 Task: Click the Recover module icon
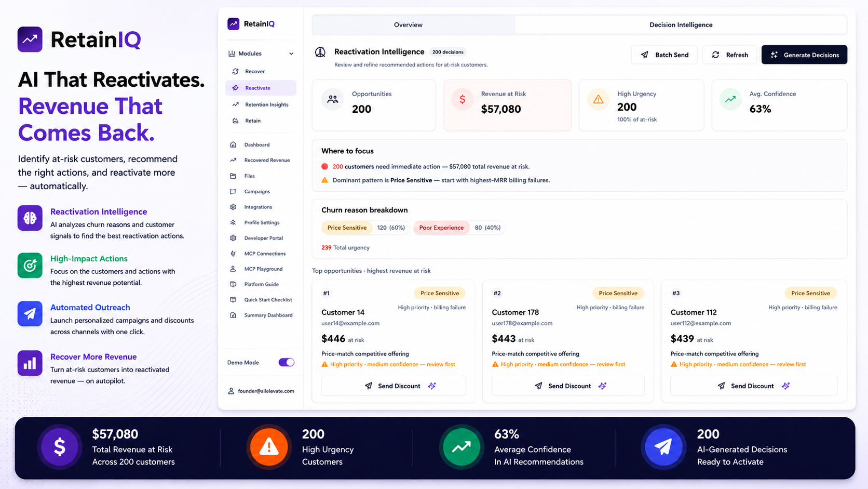pos(235,71)
